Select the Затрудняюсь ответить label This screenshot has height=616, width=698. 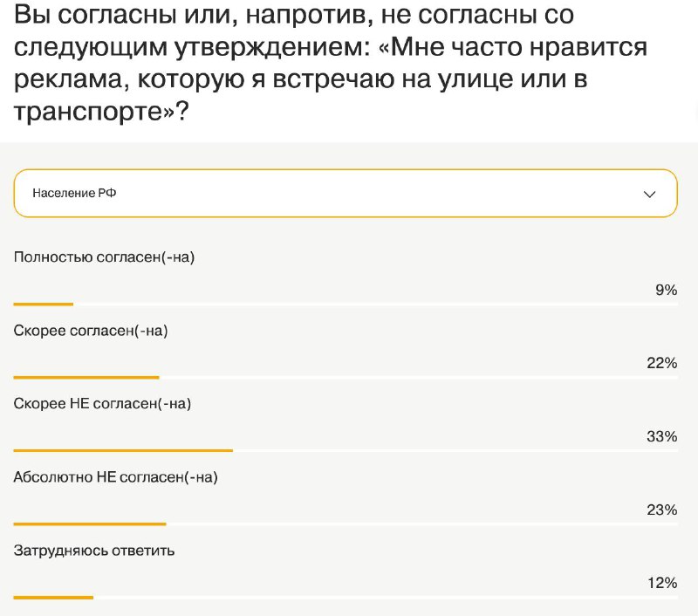(94, 551)
